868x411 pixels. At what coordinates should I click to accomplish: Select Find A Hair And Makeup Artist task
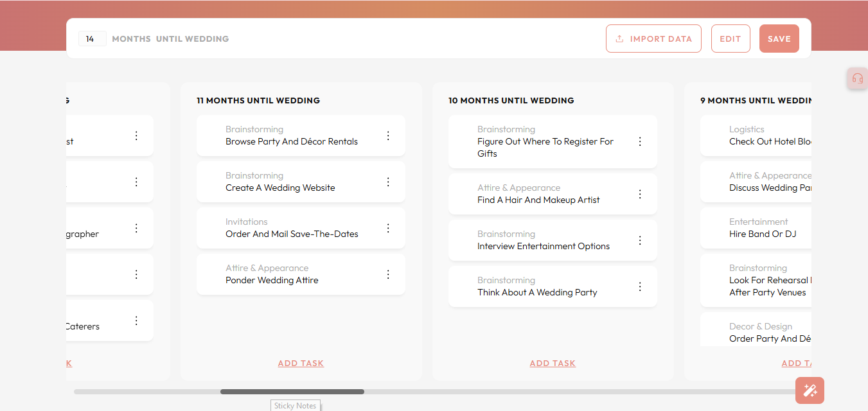pyautogui.click(x=553, y=194)
